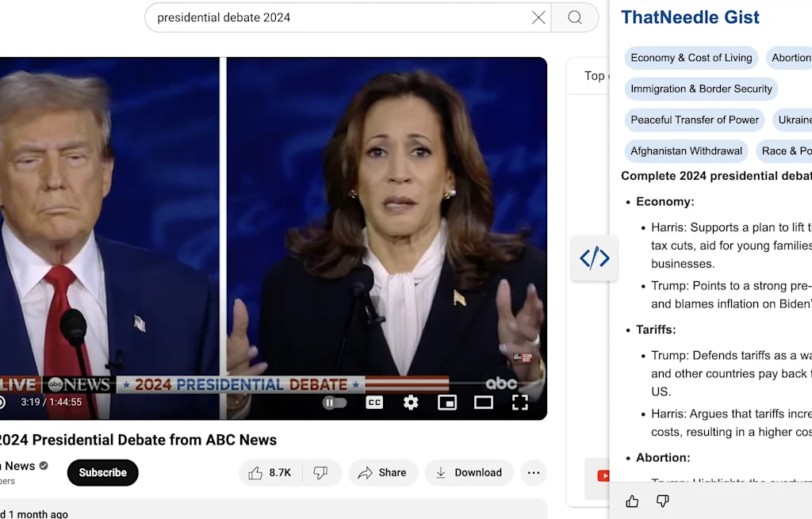Viewport: 812px width, 519px height.
Task: Give thumbs-down feedback on the Gist summary
Action: 662,501
